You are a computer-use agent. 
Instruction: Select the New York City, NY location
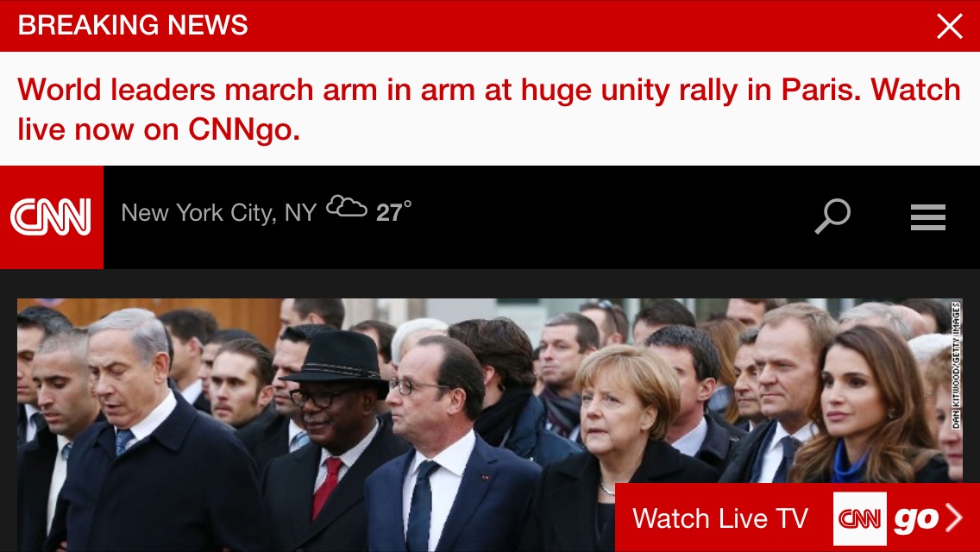(x=219, y=213)
